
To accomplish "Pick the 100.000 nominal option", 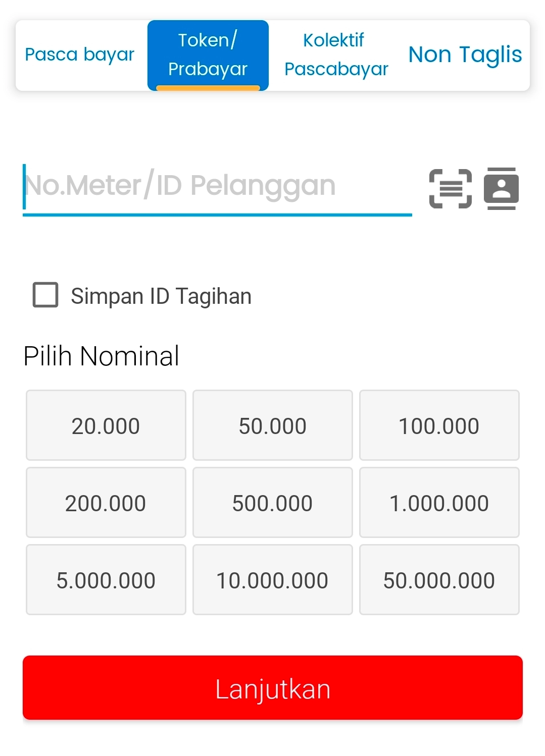I will click(x=439, y=425).
